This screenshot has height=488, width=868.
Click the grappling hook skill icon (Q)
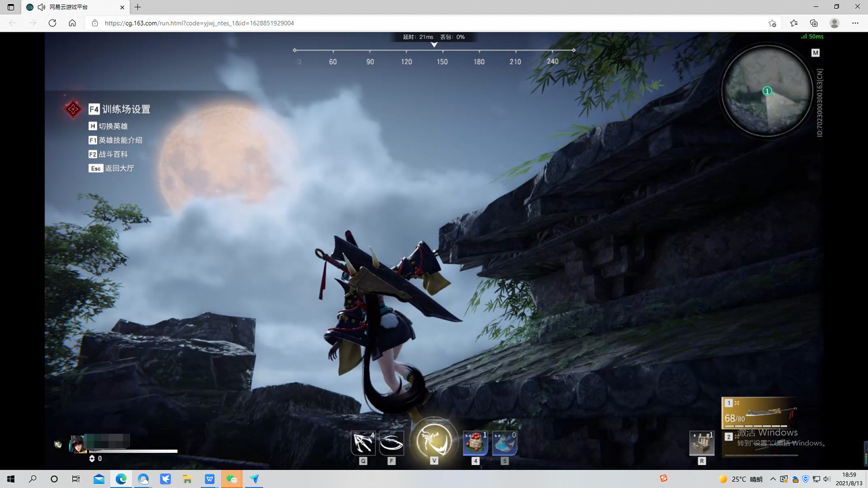pyautogui.click(x=363, y=443)
